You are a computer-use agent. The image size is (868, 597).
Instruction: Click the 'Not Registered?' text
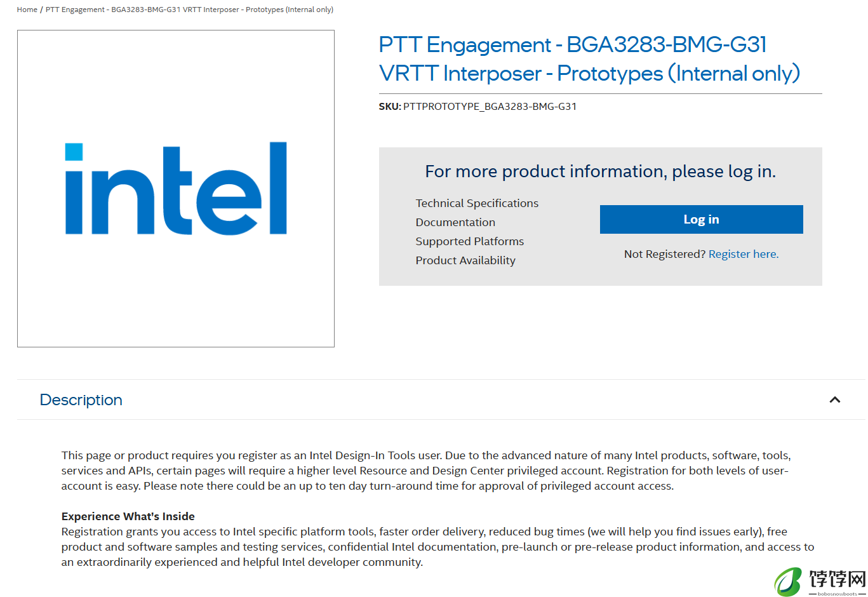(x=665, y=254)
